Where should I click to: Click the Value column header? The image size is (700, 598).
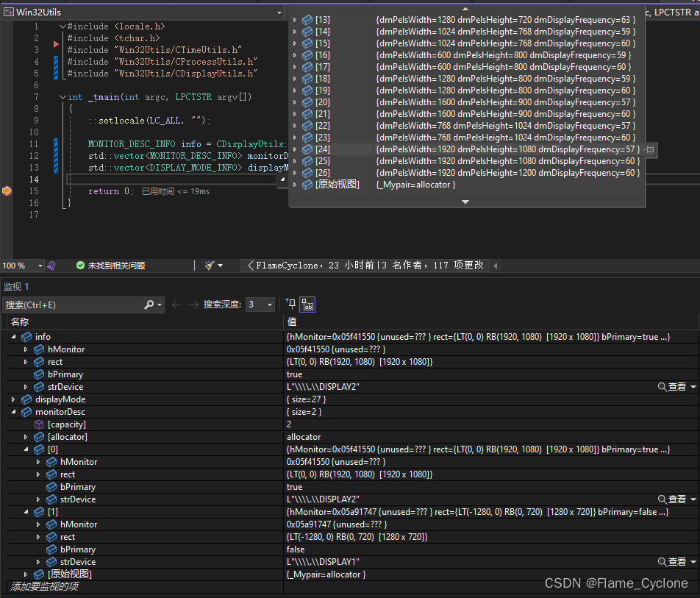(291, 322)
